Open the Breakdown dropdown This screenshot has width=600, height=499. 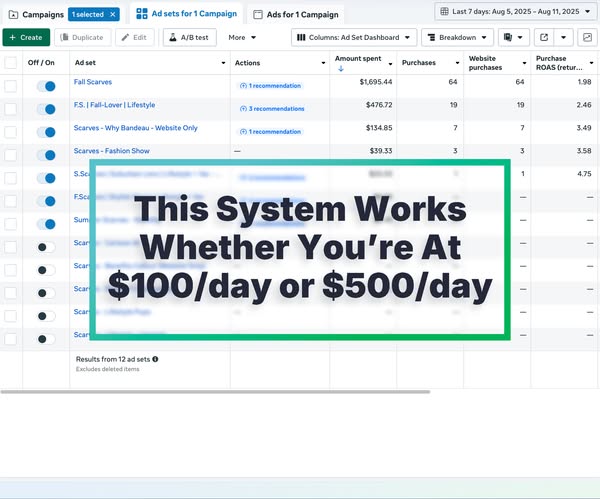[x=457, y=37]
